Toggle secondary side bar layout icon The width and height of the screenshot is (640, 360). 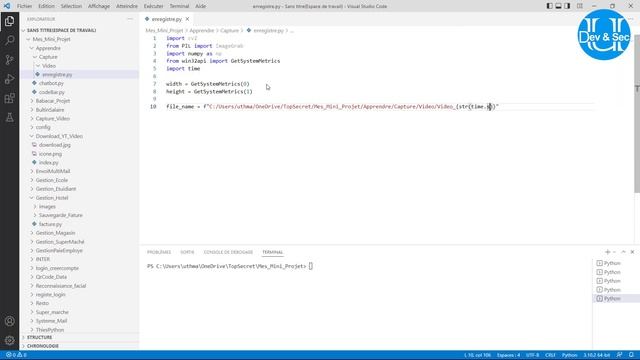click(567, 6)
